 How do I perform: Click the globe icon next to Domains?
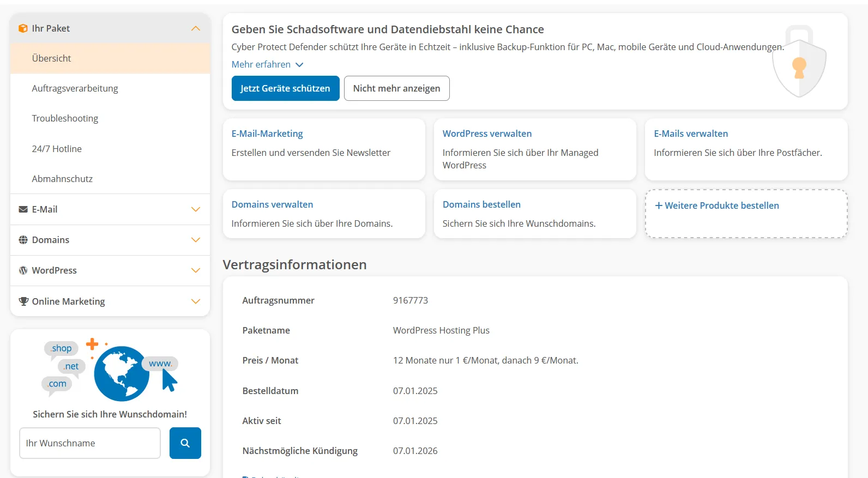point(23,240)
